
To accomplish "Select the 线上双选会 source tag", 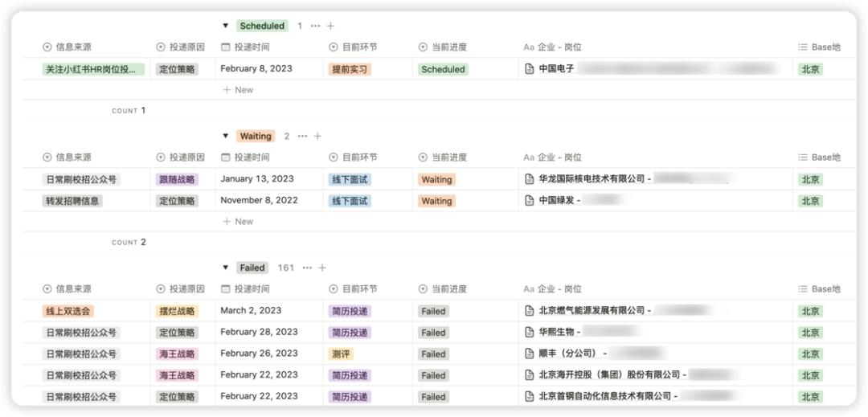I will coord(68,311).
